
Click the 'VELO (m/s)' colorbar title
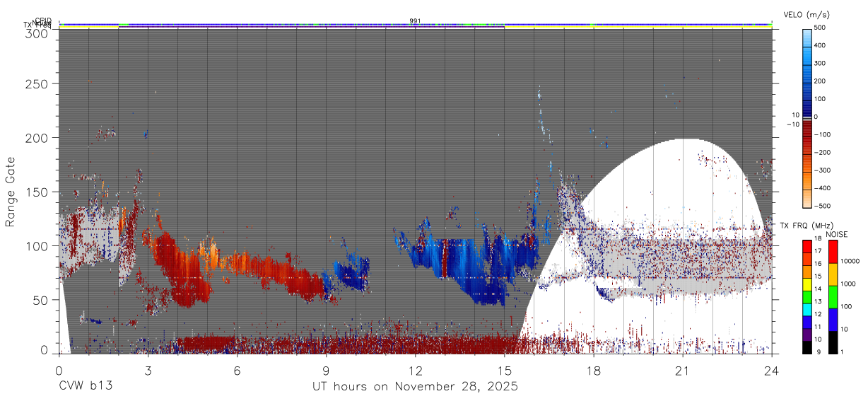point(807,14)
